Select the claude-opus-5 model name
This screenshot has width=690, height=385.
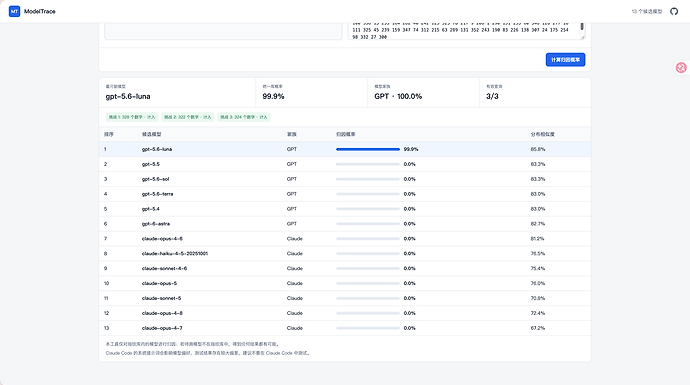pyautogui.click(x=159, y=283)
